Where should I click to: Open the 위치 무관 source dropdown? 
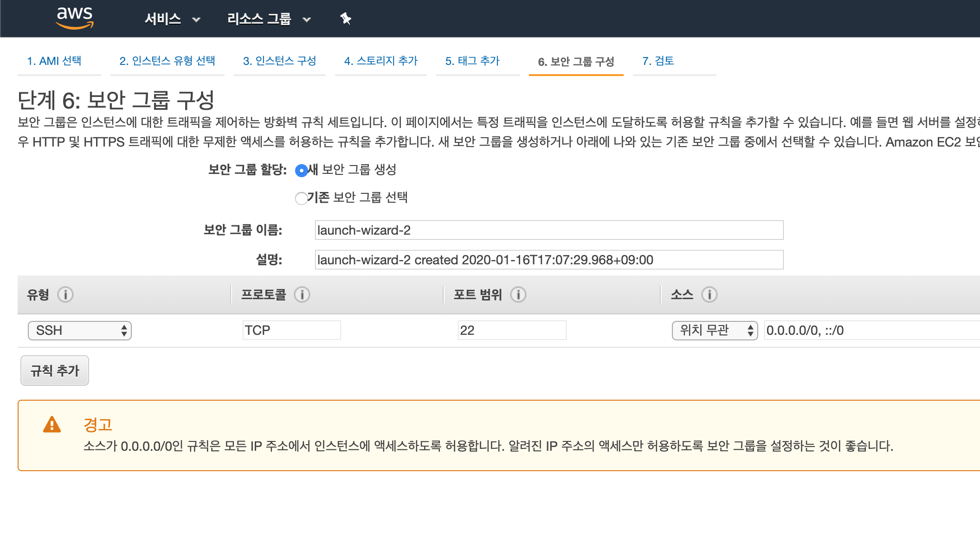[715, 331]
